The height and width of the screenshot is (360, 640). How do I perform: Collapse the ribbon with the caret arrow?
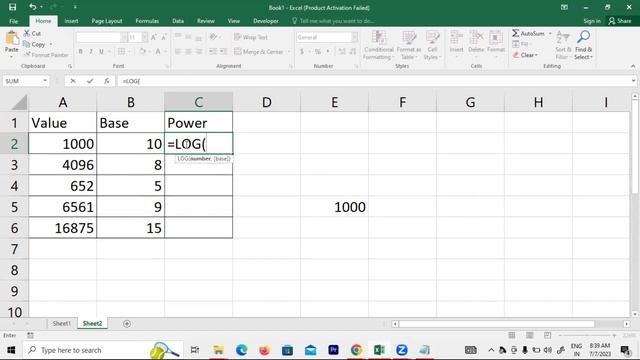coord(633,66)
